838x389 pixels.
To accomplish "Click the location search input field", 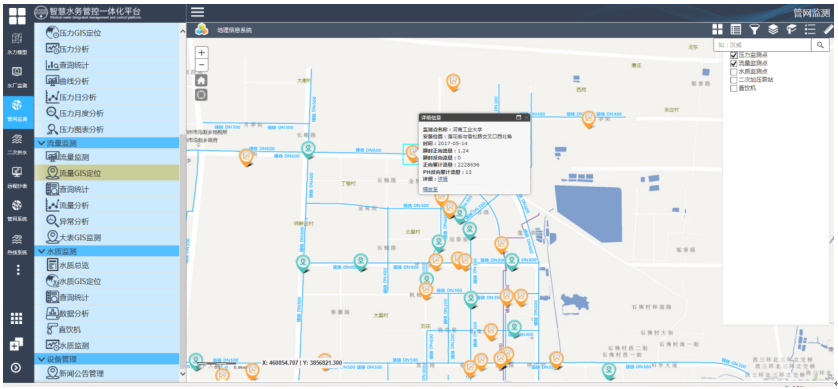I will tap(763, 45).
